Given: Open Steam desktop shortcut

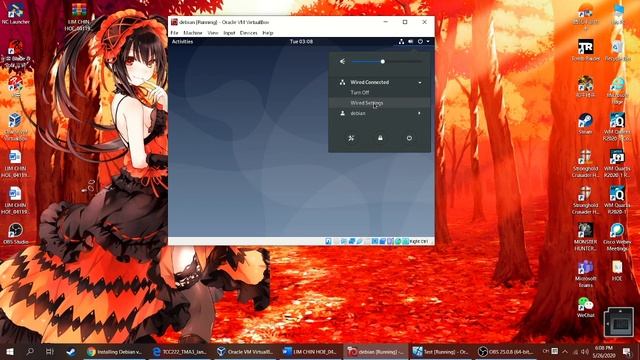Looking at the screenshot, I should coord(585,124).
